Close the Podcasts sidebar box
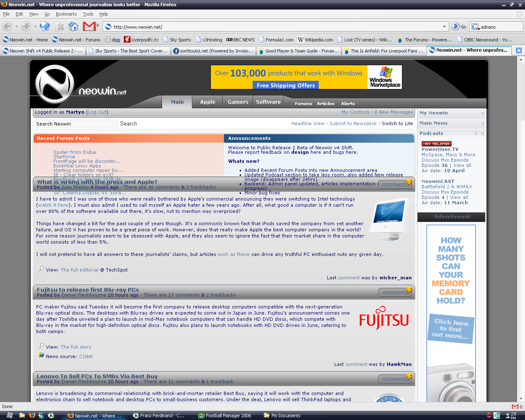The width and height of the screenshot is (525, 420). pos(482,134)
